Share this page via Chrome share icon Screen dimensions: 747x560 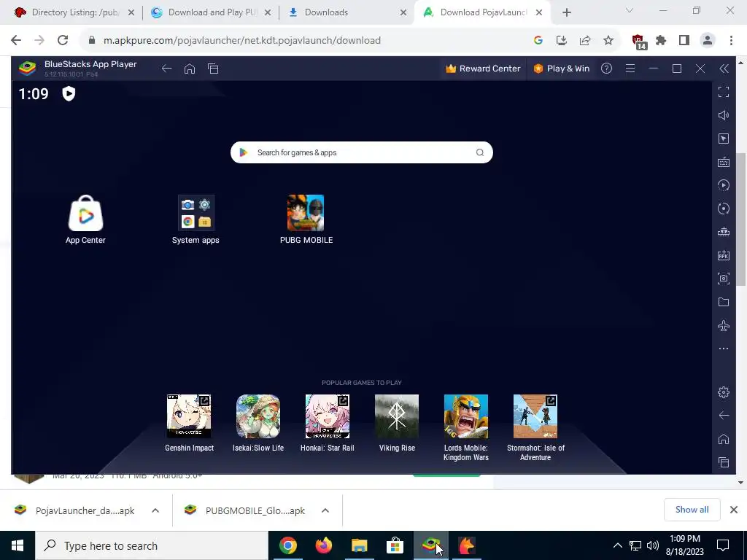[x=585, y=41]
